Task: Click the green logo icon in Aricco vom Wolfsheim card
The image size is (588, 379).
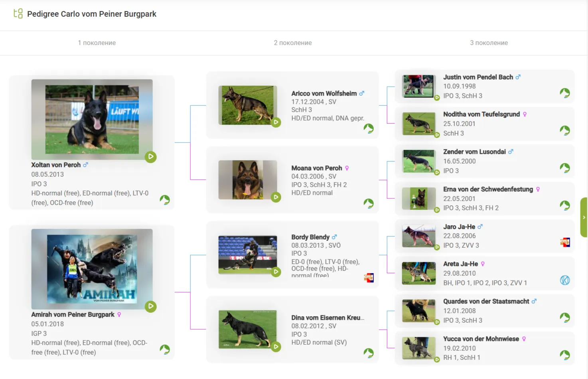Action: [x=368, y=128]
